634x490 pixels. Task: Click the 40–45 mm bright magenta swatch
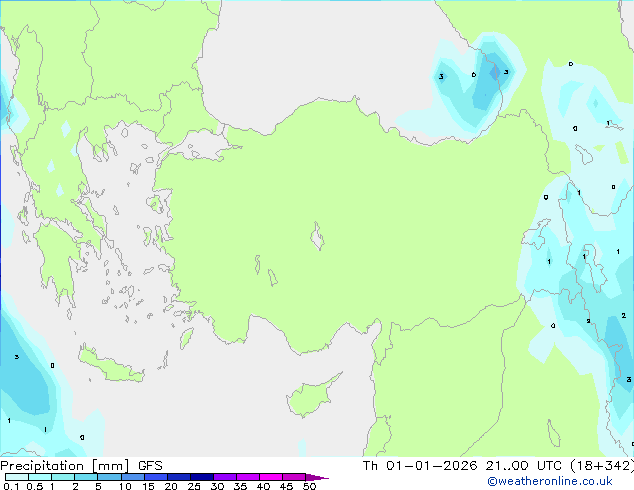(x=271, y=477)
